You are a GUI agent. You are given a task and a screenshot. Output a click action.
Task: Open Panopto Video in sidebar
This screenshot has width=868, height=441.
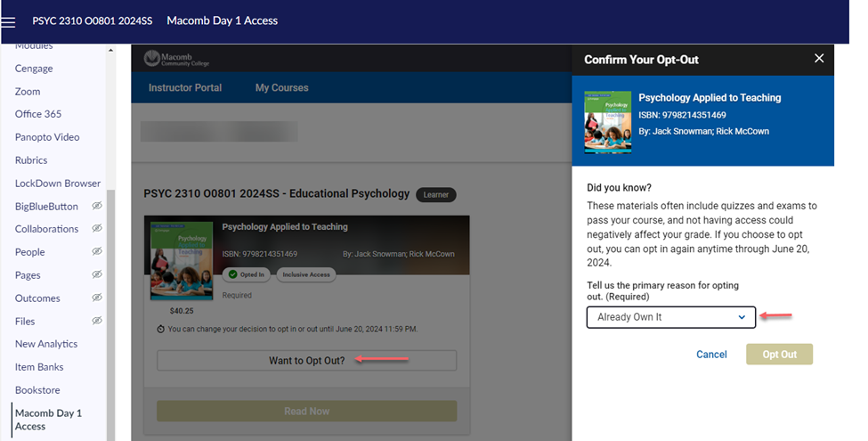47,137
